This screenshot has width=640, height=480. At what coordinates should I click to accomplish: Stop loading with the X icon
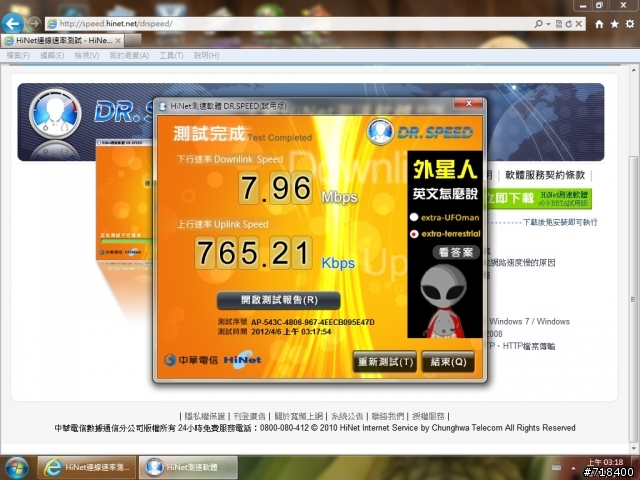tap(578, 24)
